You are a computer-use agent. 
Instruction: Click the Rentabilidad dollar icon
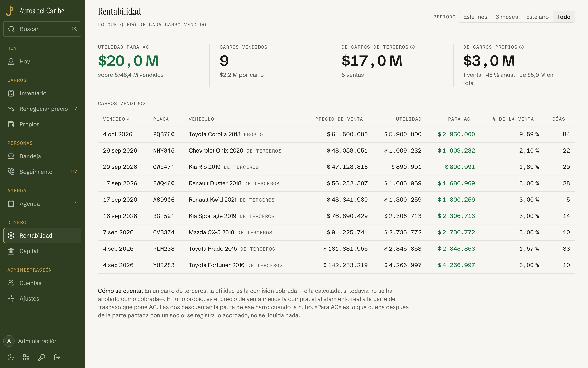(11, 236)
